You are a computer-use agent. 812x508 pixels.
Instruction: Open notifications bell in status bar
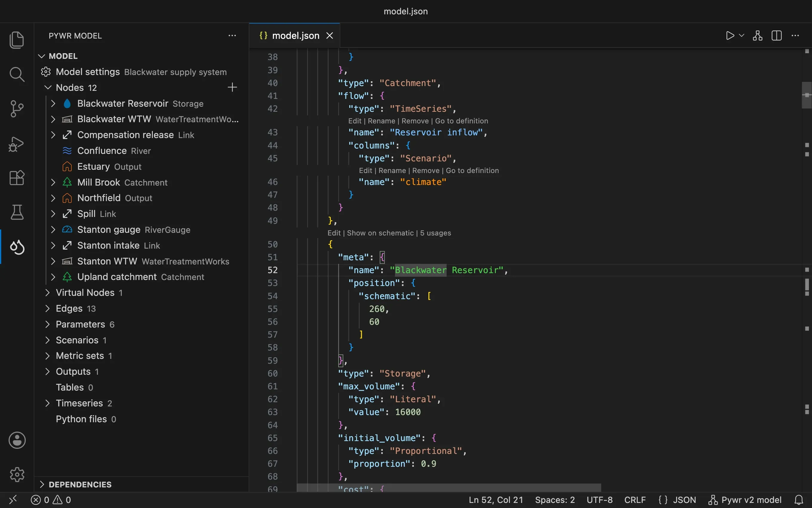(799, 500)
